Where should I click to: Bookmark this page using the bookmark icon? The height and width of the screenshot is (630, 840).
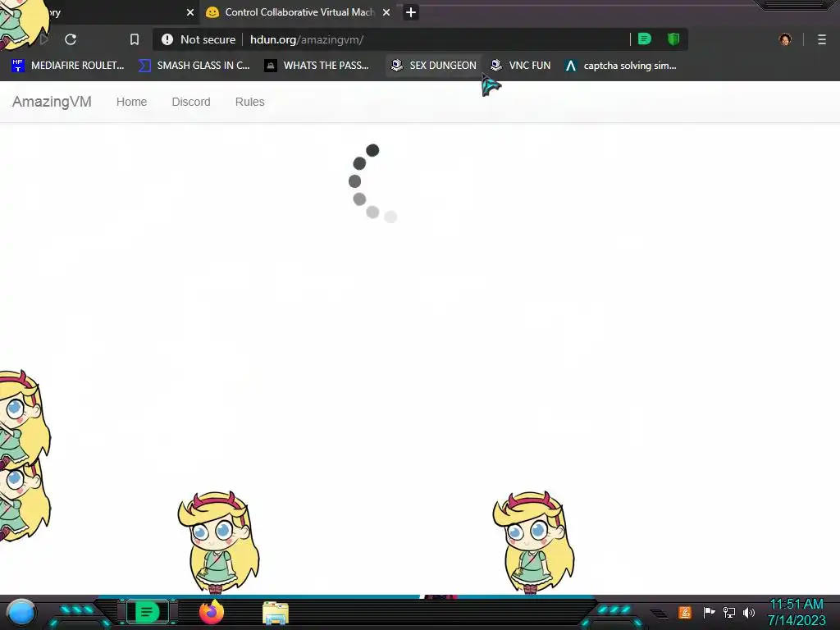(x=135, y=39)
